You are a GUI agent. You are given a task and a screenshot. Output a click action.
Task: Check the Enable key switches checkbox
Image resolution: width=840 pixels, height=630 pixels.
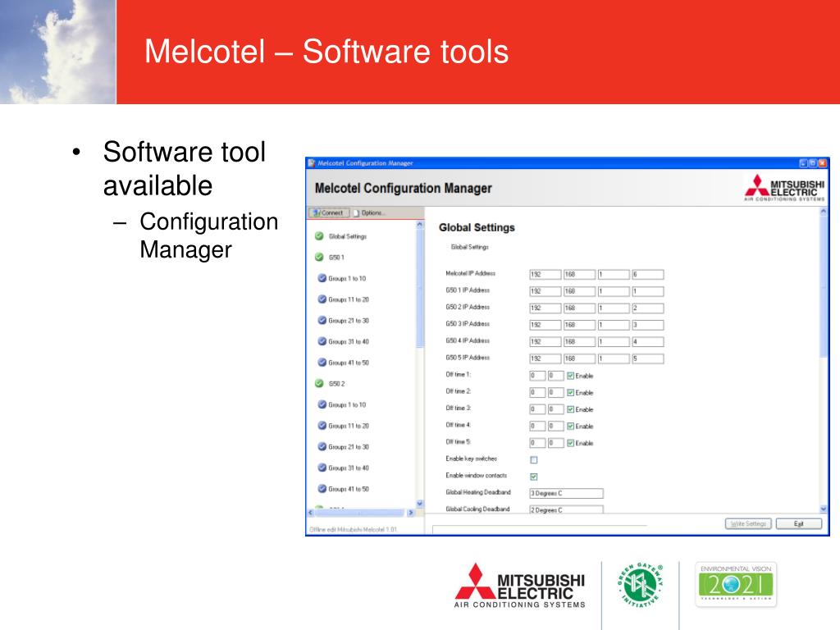[x=534, y=460]
